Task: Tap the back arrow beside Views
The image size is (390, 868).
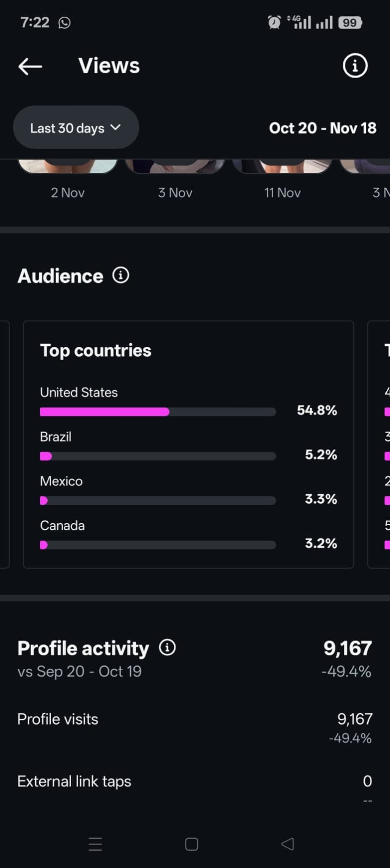Action: [30, 66]
